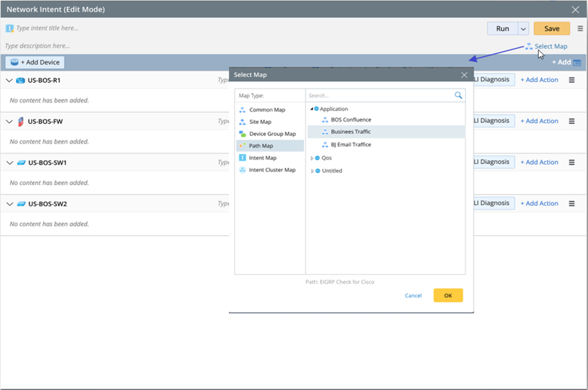Click the intent title field
Screen dimensions: 588x390
click(48, 28)
